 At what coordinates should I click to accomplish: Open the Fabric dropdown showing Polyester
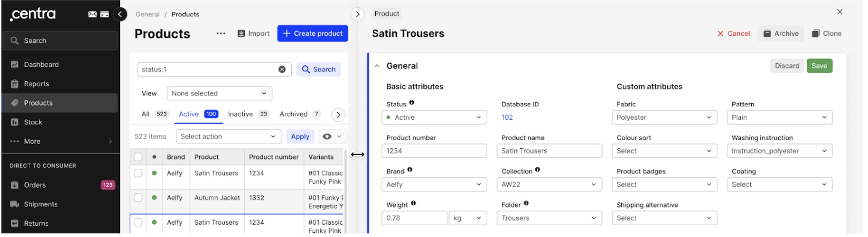click(664, 117)
